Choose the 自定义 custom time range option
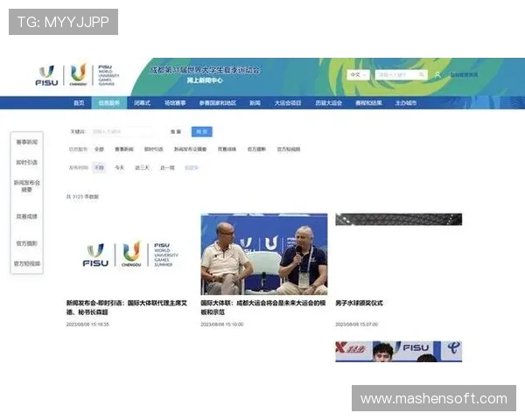Screen dimensions: 525x420 pyautogui.click(x=191, y=166)
